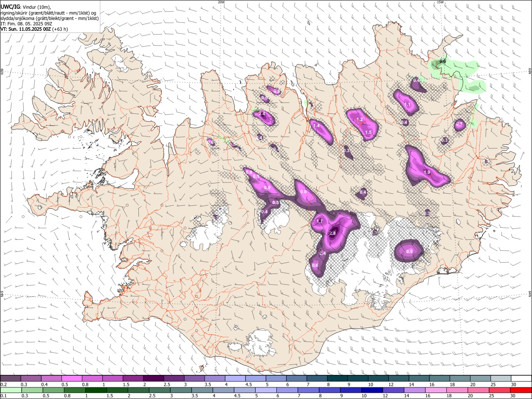Click the 0.2 tick label on upper scale
The height and width of the screenshot is (399, 532).
pos(3,384)
